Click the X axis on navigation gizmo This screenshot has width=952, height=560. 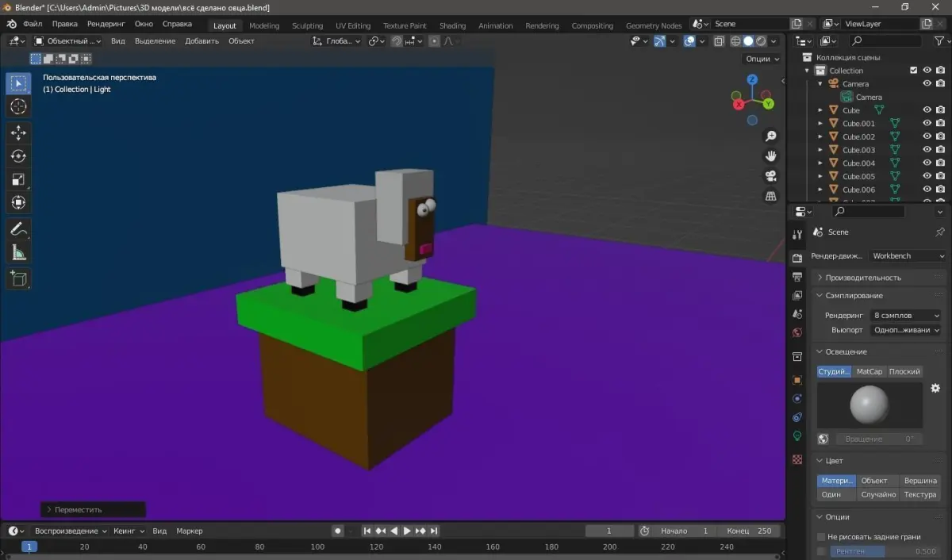[739, 104]
